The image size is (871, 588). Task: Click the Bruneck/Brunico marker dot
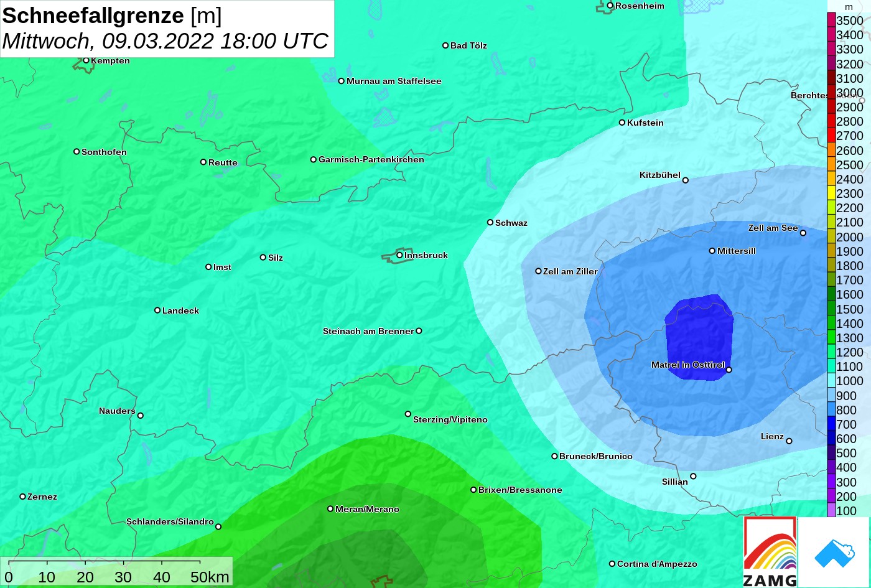pos(555,456)
